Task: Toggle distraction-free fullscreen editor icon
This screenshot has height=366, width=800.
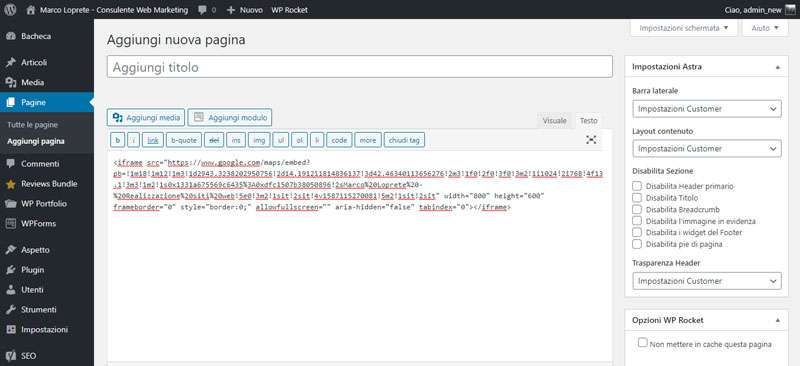Action: tap(591, 140)
